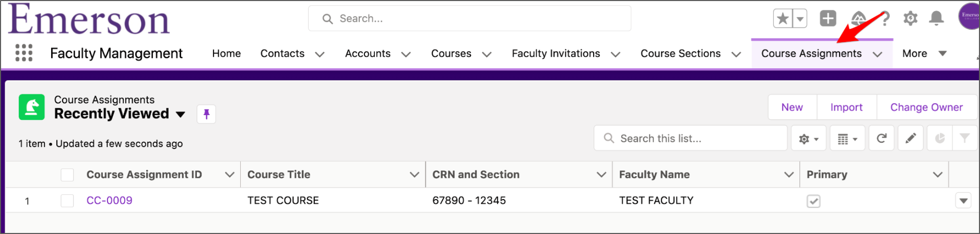Screen dimensions: 980x234
Task: Select the CC-0009 row checkbox
Action: point(67,201)
